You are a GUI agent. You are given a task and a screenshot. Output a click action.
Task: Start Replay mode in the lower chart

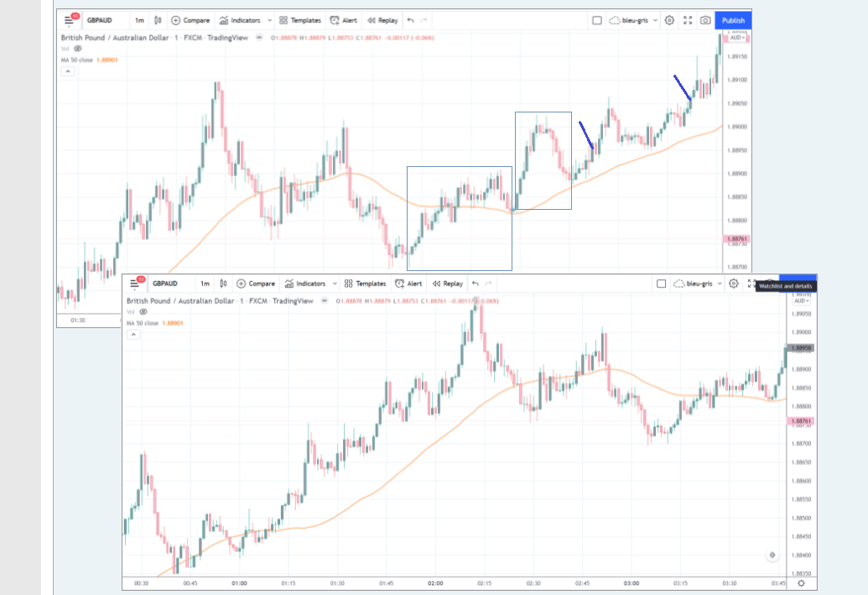coord(448,284)
